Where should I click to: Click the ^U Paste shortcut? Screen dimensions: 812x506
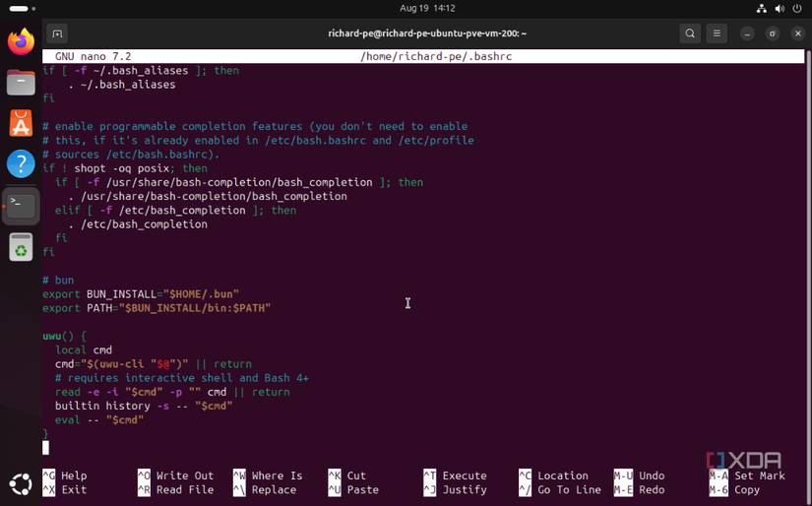[353, 489]
